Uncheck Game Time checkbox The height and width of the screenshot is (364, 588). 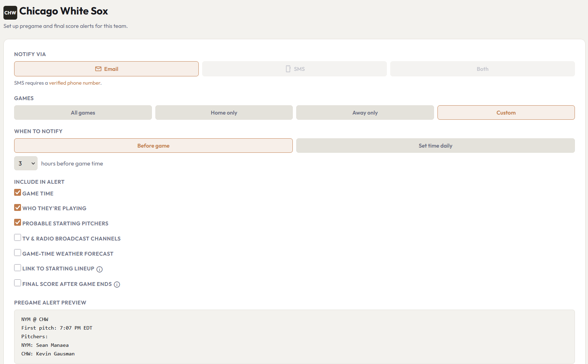(18, 192)
